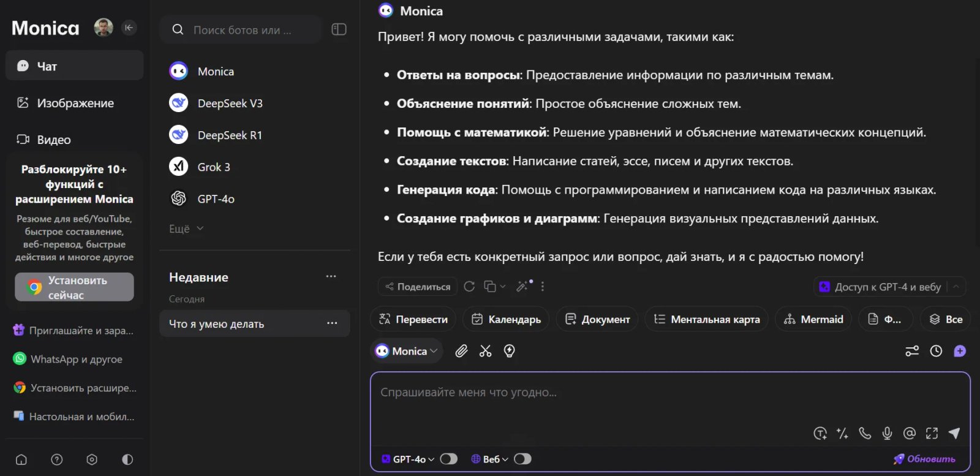Viewport: 980px width, 476px height.
Task: Attach a file with the paperclip icon
Action: tap(461, 350)
